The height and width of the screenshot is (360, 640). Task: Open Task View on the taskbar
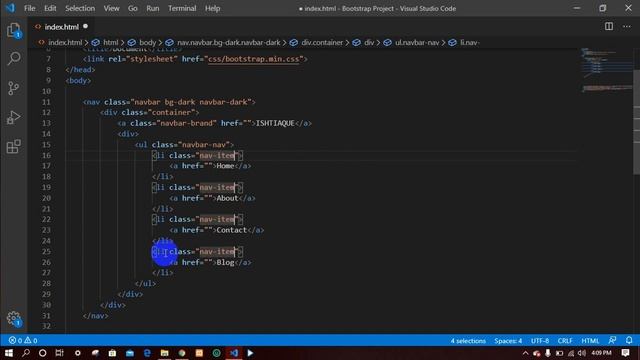tap(60, 353)
